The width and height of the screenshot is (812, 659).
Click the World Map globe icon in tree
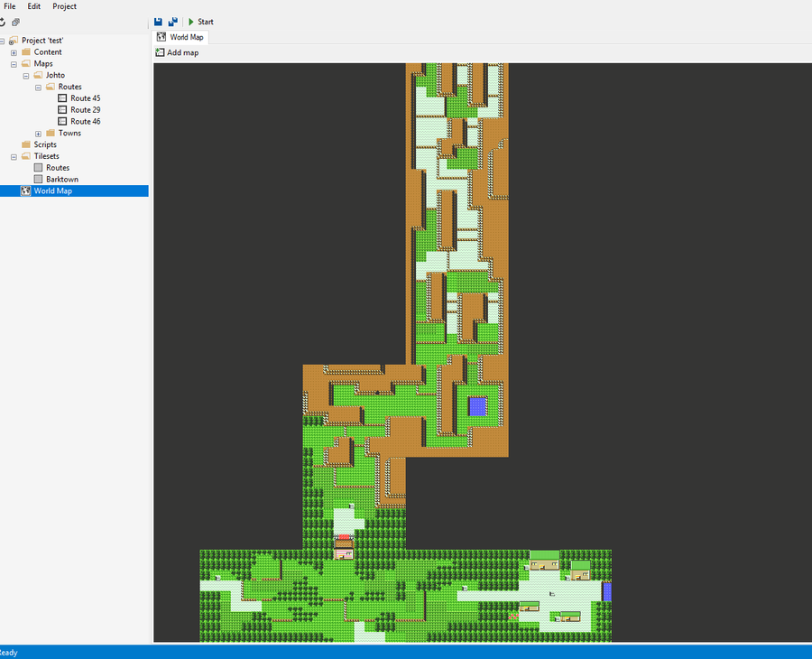click(x=25, y=190)
